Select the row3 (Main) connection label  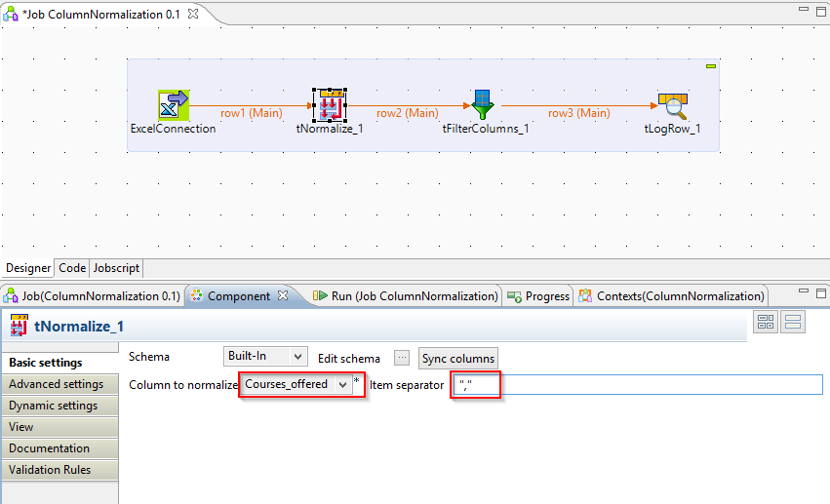pyautogui.click(x=579, y=113)
